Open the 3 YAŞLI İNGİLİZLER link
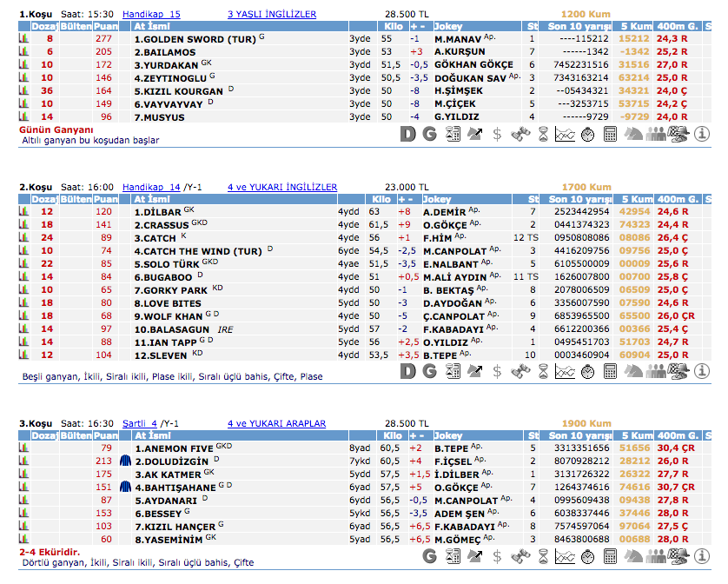 point(271,15)
